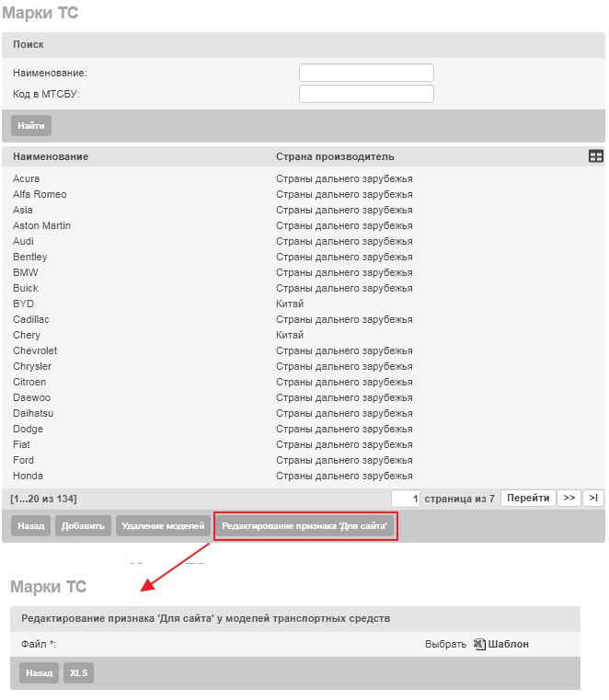
Task: Select the Citroen row
Action: click(304, 382)
